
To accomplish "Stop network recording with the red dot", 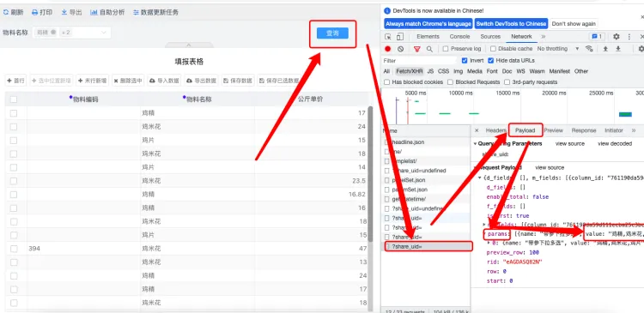I will (388, 49).
